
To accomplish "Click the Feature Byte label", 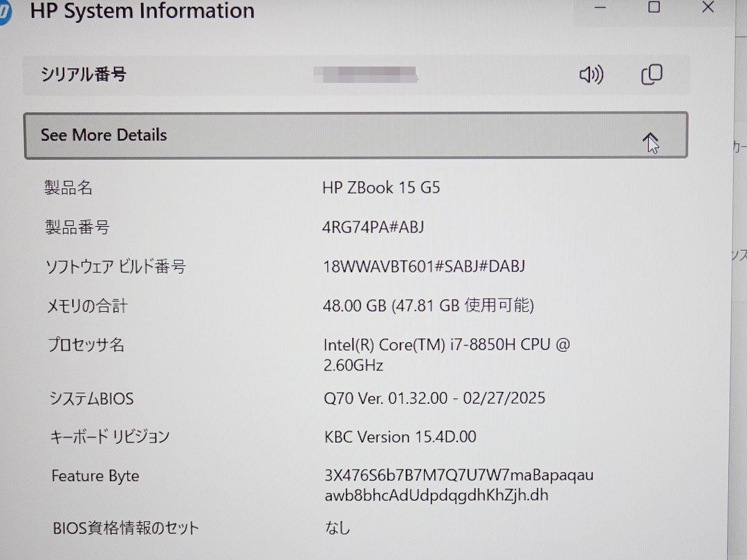I will (x=95, y=476).
